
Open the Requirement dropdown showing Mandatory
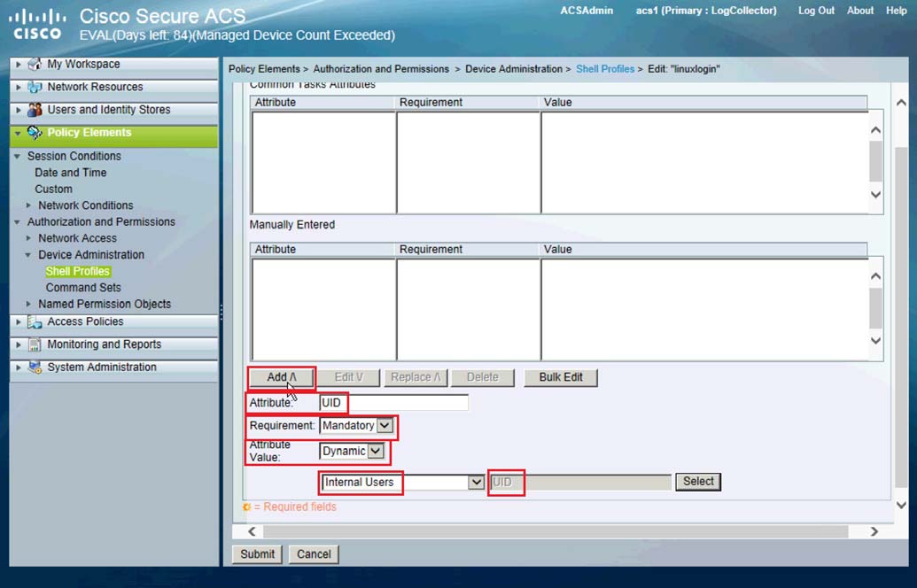coord(384,426)
